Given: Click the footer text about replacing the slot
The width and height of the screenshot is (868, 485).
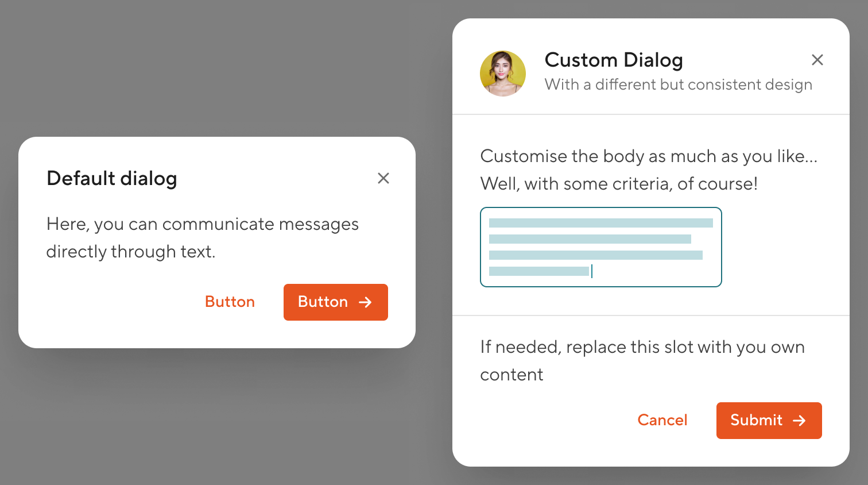Looking at the screenshot, I should 642,360.
